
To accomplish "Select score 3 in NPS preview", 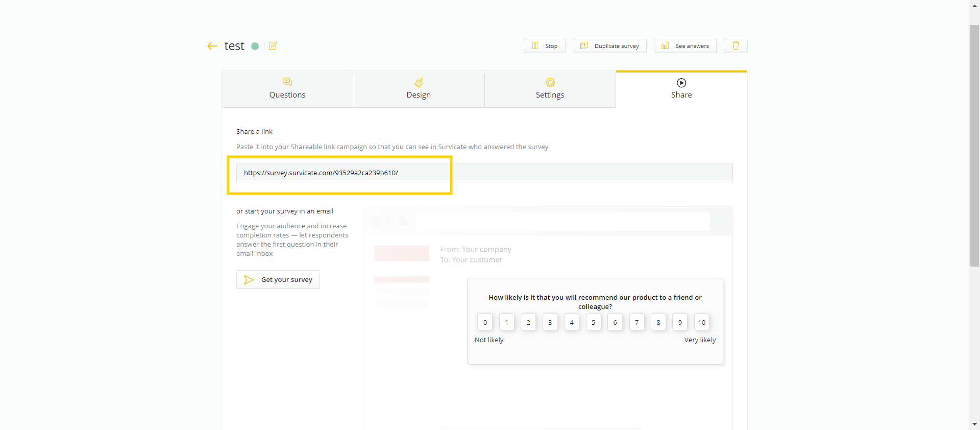I will pos(550,322).
